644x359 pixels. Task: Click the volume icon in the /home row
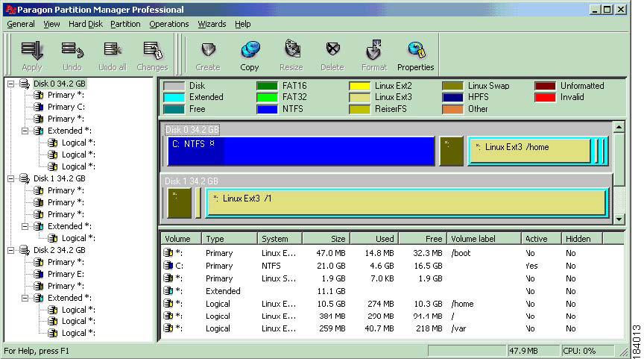pos(168,304)
